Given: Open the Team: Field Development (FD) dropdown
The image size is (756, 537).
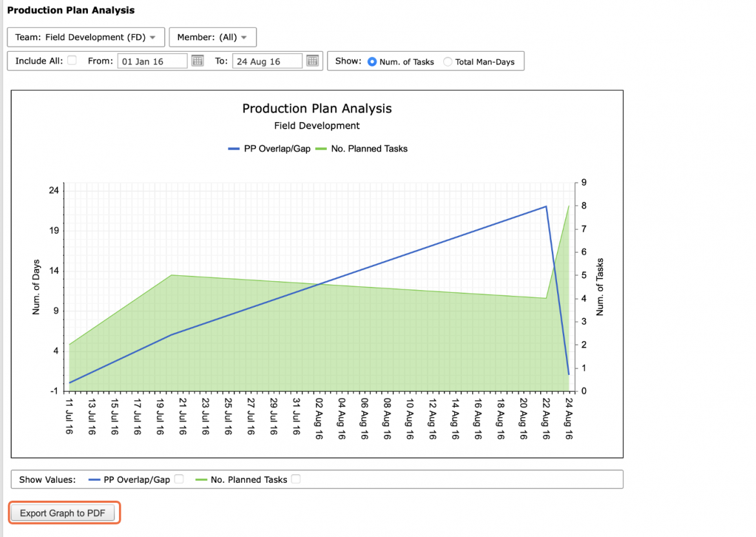Looking at the screenshot, I should pos(86,37).
